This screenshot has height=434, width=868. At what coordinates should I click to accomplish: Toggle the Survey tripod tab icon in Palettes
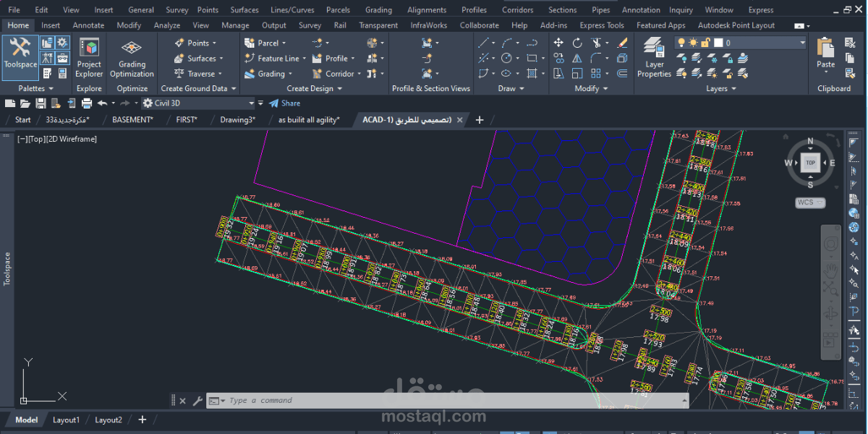coord(47,58)
